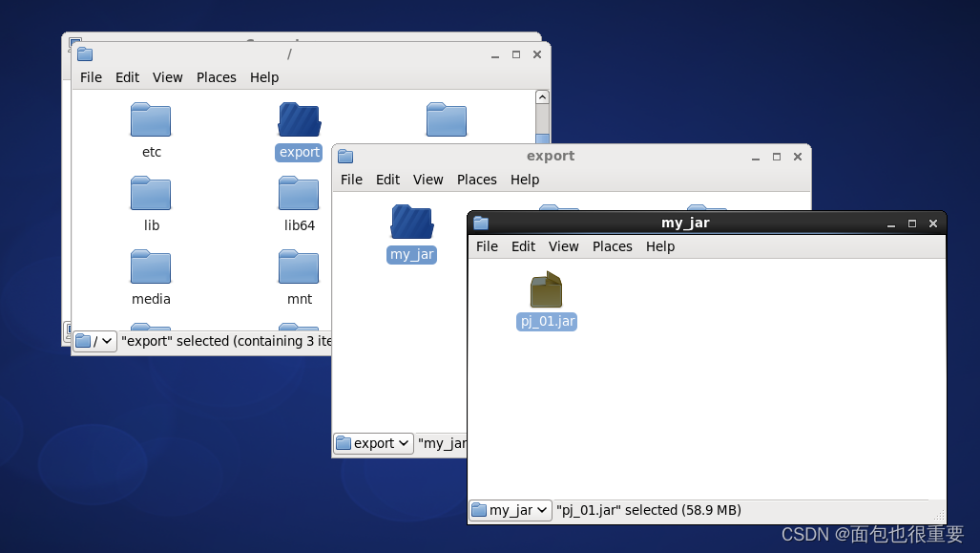The image size is (980, 553).
Task: Open Edit menu in root '/' window
Action: tap(127, 77)
